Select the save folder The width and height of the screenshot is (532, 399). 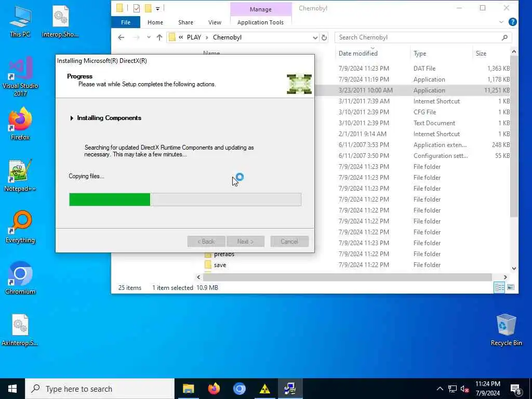(220, 265)
